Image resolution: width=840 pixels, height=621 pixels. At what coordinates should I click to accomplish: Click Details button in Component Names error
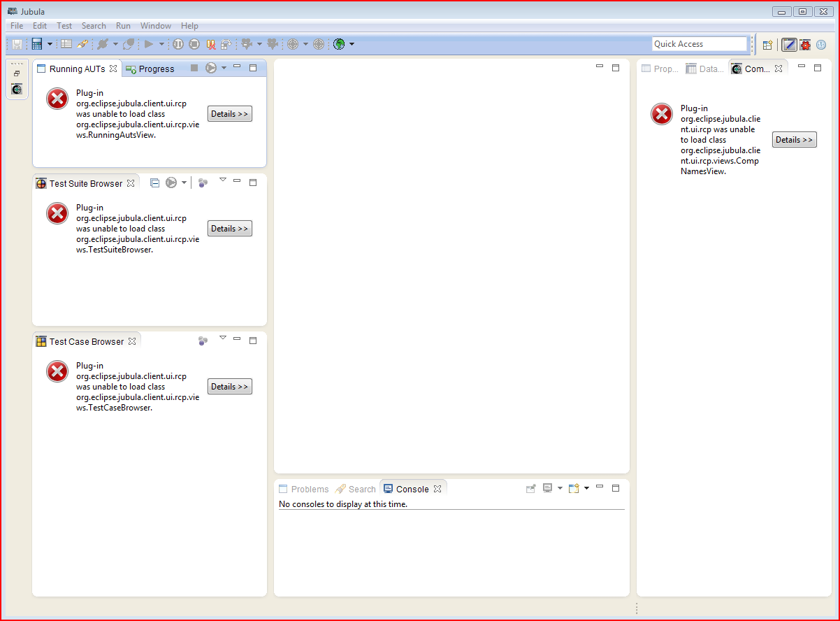click(795, 140)
